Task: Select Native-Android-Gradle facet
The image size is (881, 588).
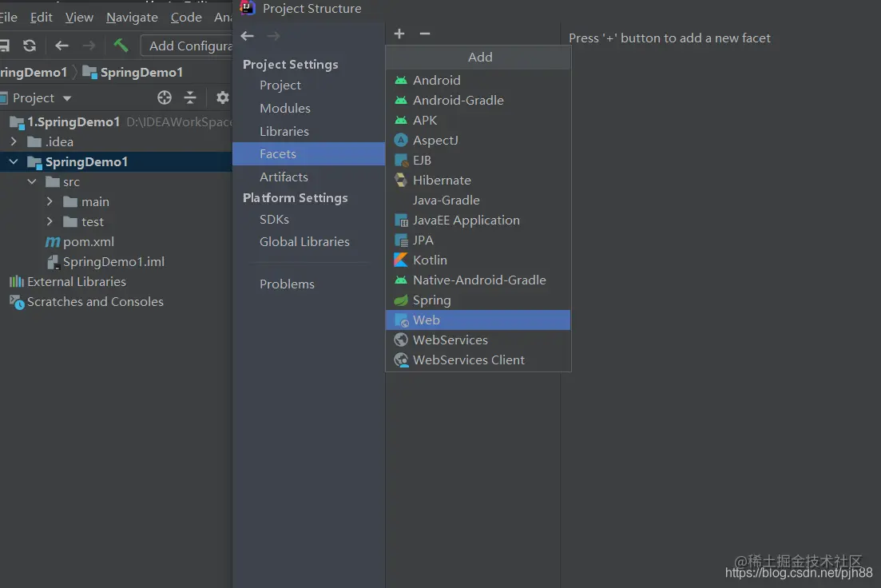Action: [x=478, y=280]
